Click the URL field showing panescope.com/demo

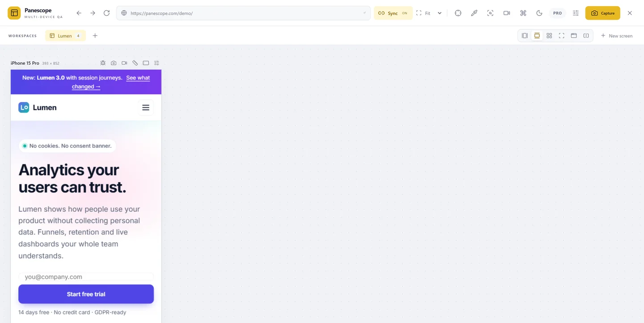point(243,13)
